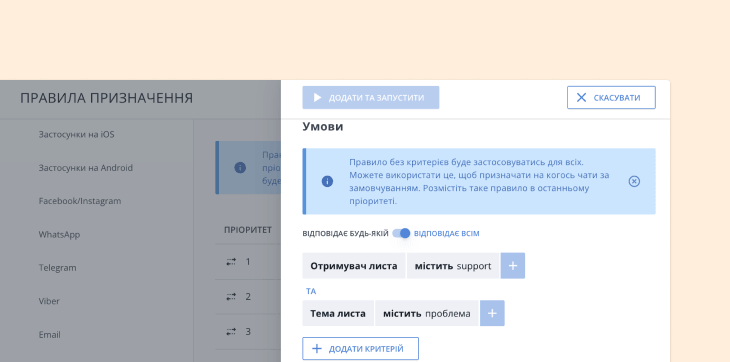Click the plus button beside 'містить support'
This screenshot has width=730, height=362.
[x=513, y=266]
